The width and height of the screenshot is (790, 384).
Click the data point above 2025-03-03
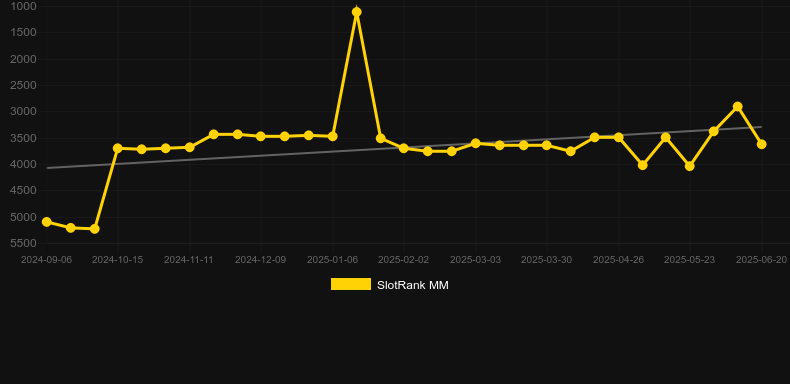[x=476, y=144]
